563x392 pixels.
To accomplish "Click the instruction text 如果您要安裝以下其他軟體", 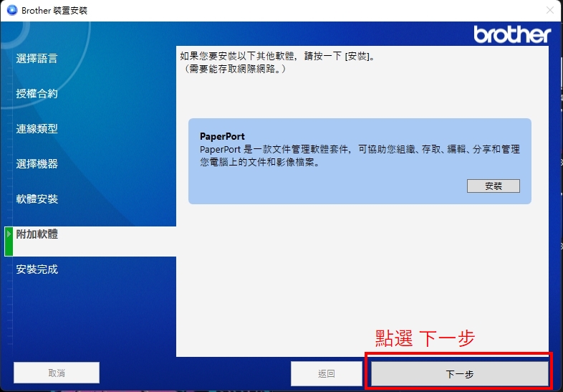I will click(277, 56).
